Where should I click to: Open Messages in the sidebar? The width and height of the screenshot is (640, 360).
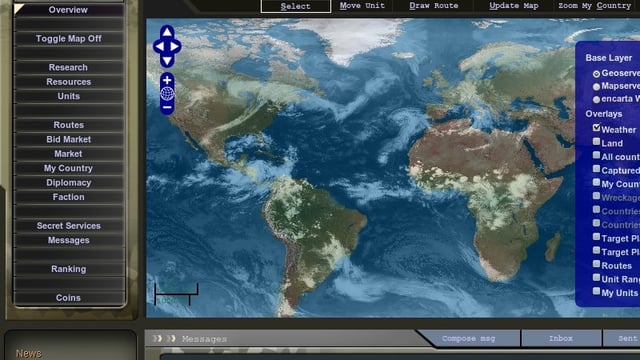click(x=69, y=240)
